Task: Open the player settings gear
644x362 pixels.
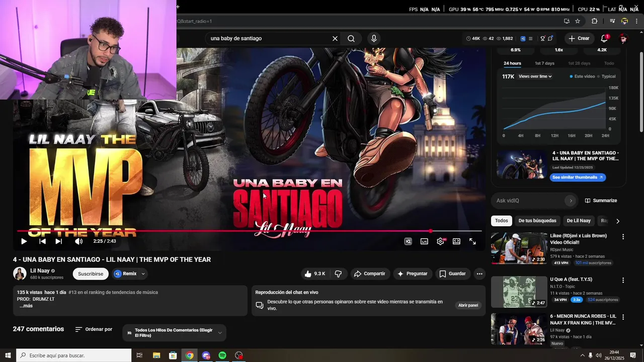Action: [x=440, y=241]
